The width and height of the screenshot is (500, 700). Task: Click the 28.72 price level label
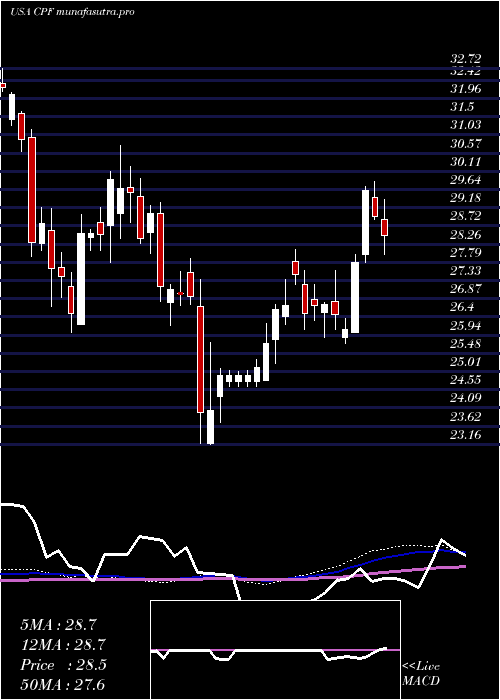point(466,217)
